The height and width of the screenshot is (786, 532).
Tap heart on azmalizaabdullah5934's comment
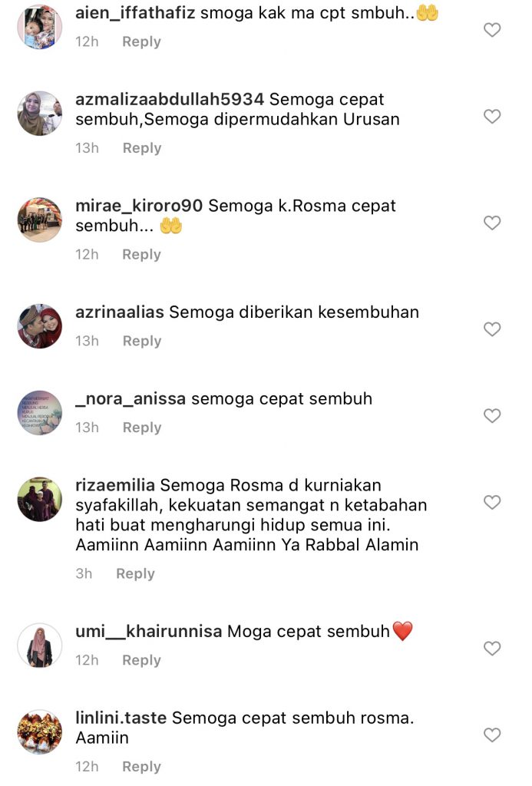tap(492, 117)
